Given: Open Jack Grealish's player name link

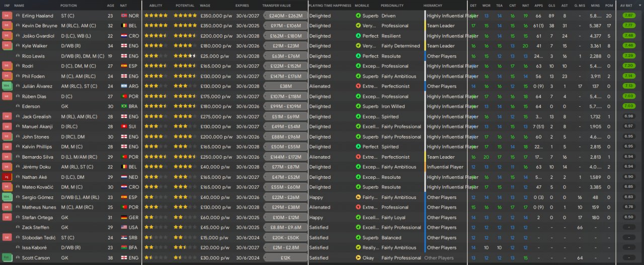Looking at the screenshot, I should (x=37, y=116).
